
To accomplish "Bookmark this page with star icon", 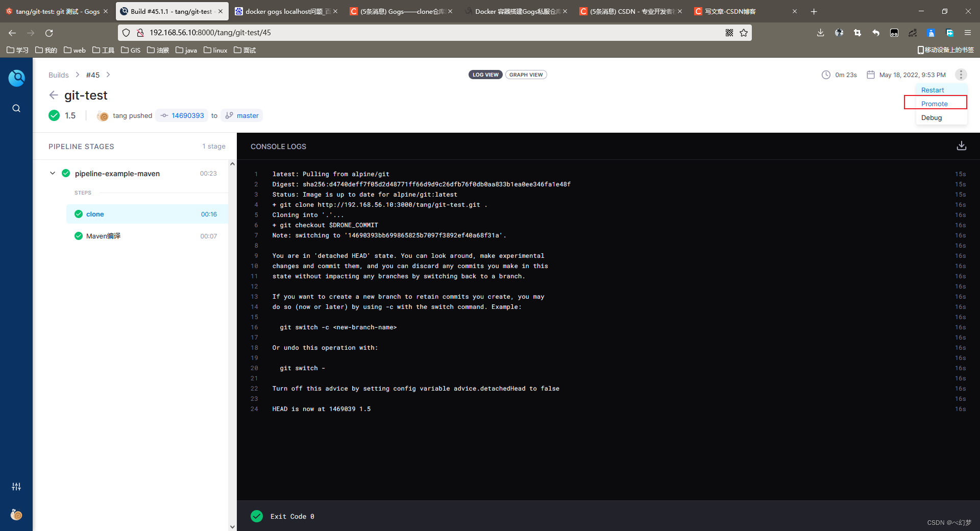I will pyautogui.click(x=744, y=33).
